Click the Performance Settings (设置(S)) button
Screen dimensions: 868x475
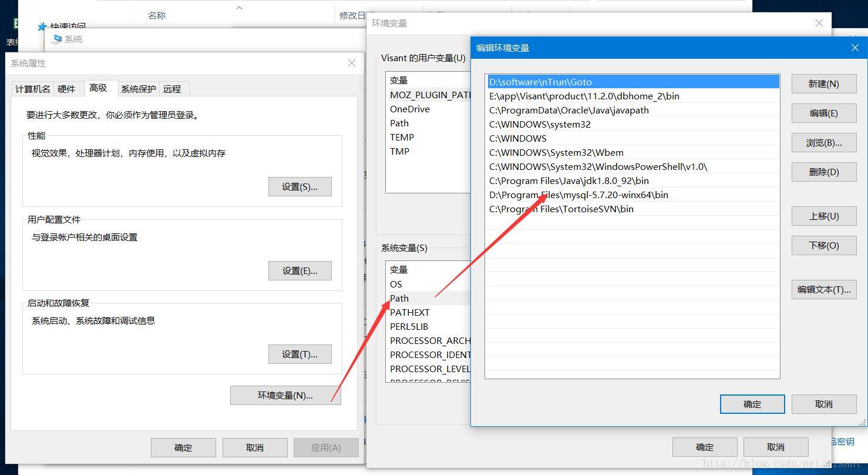[x=300, y=186]
